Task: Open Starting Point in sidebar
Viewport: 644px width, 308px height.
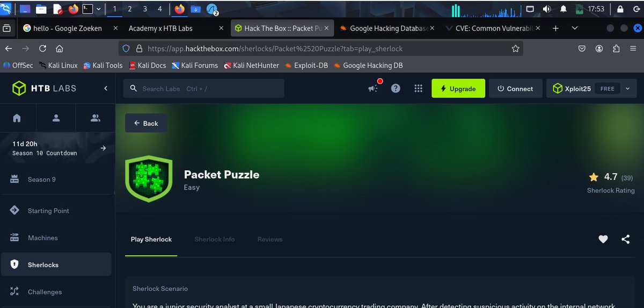Action: point(56,211)
